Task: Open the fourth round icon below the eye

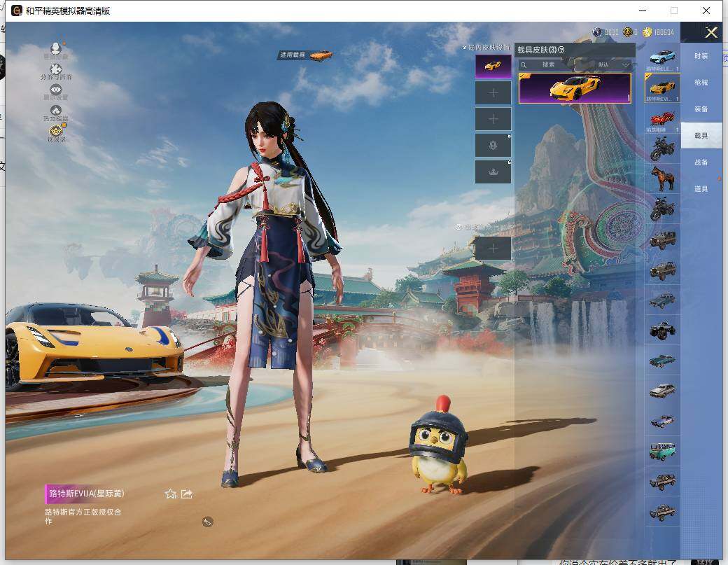Action: click(56, 111)
